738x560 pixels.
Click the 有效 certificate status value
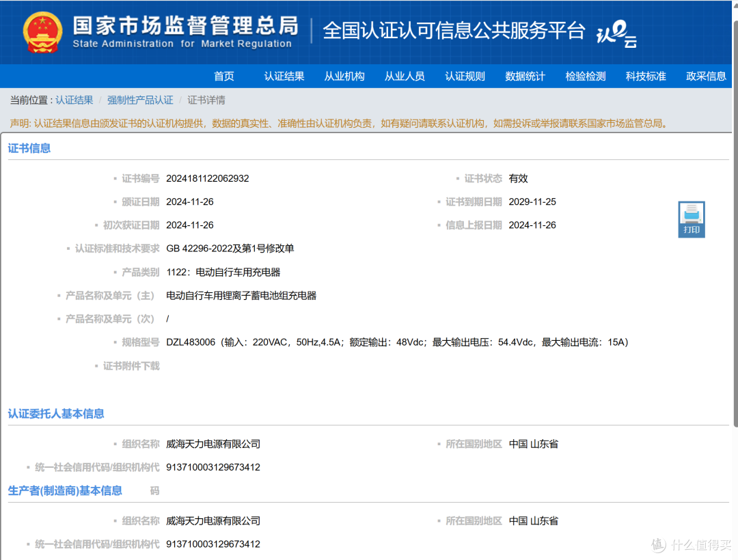pos(518,179)
